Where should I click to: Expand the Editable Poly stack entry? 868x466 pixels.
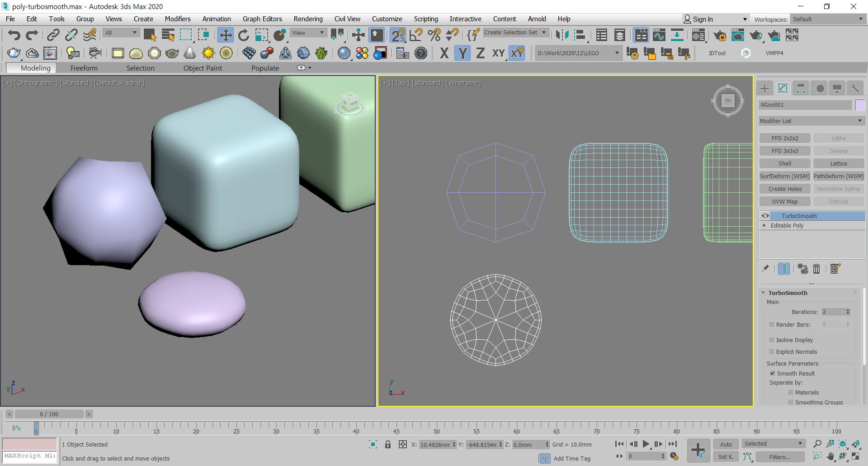coord(764,225)
